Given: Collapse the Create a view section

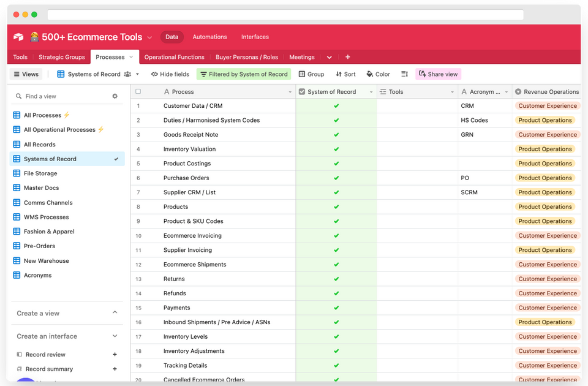Looking at the screenshot, I should tap(115, 313).
